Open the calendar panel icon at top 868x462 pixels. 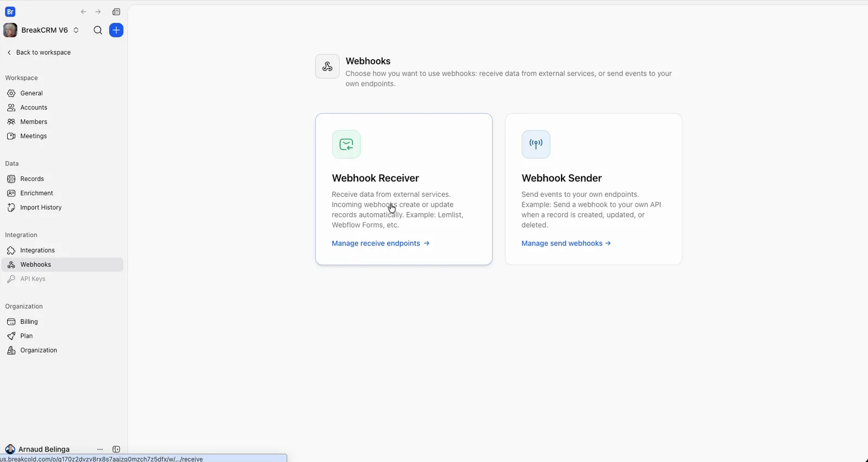[116, 12]
